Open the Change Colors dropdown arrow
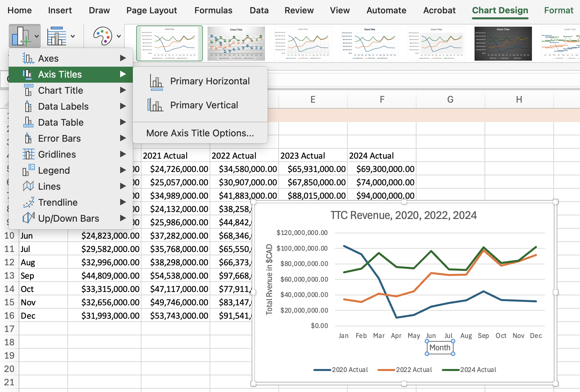This screenshot has width=580, height=392. click(119, 36)
